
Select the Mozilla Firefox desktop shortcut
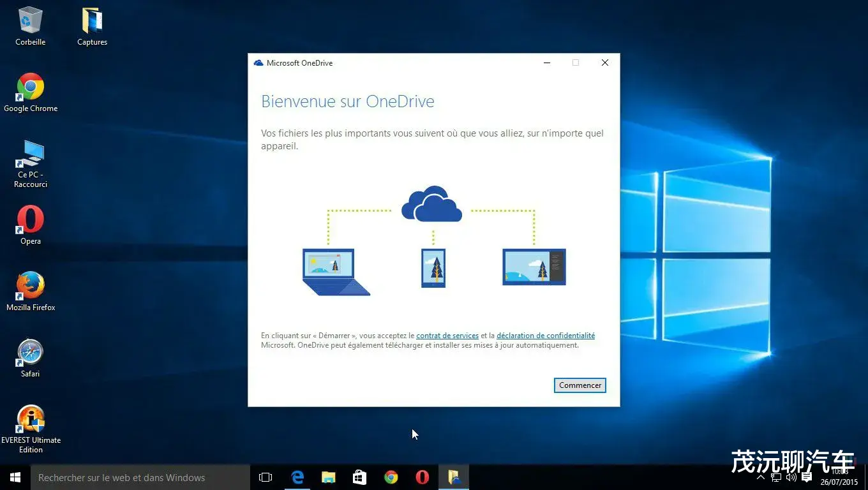tap(31, 292)
